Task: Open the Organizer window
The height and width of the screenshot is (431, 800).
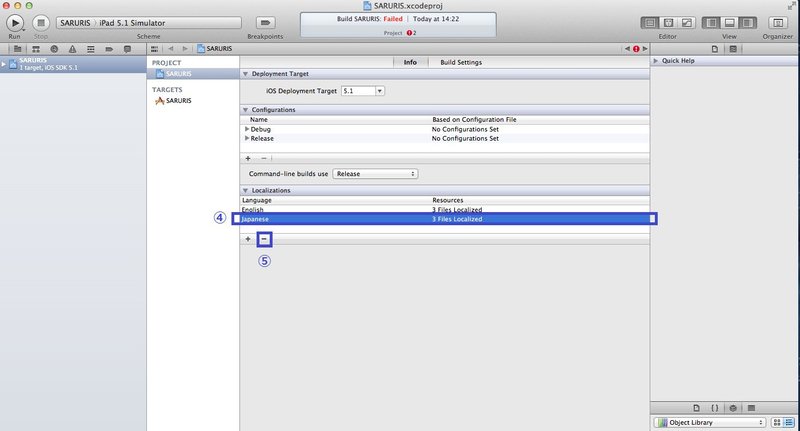Action: (778, 23)
